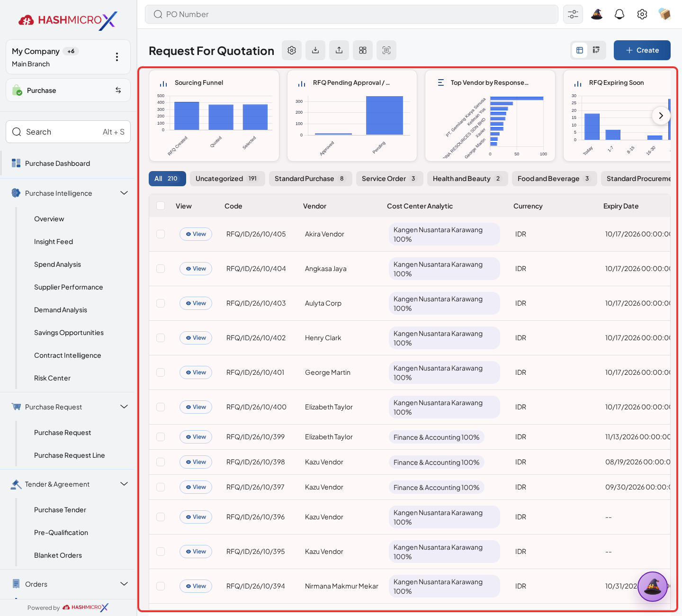View RFQ/ID/26/10/402 Henry Clark
This screenshot has height=616, width=682.
[196, 338]
